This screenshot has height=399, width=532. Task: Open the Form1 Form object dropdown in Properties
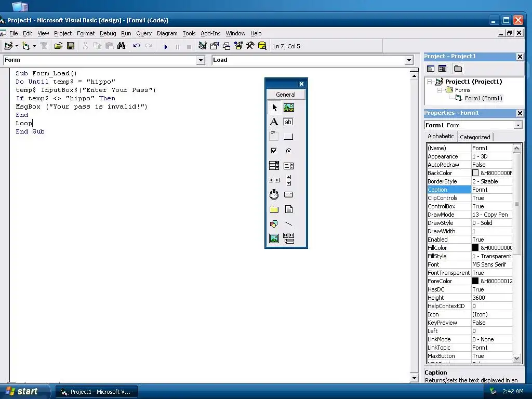518,125
